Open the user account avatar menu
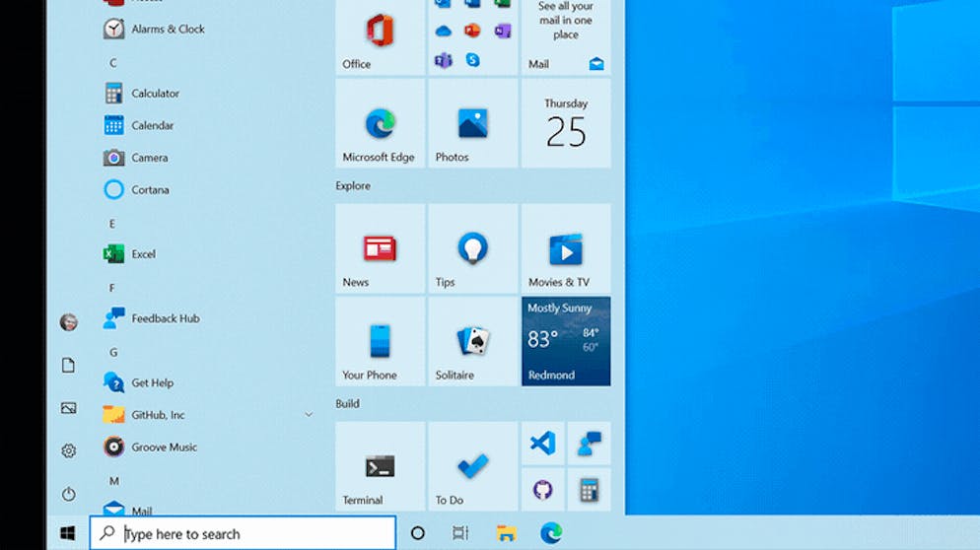980x550 pixels. point(69,322)
